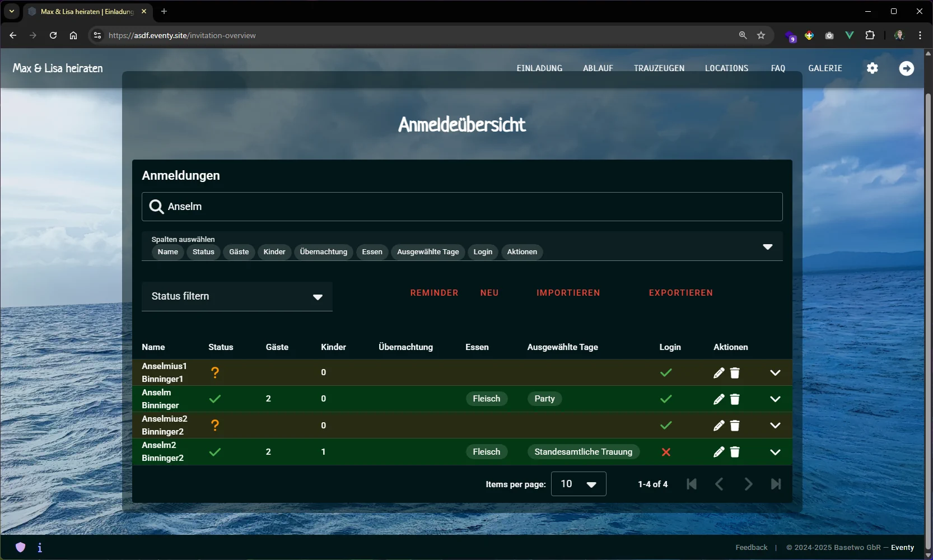Click the logout arrow icon in navbar
Image resolution: width=933 pixels, height=560 pixels.
point(906,68)
